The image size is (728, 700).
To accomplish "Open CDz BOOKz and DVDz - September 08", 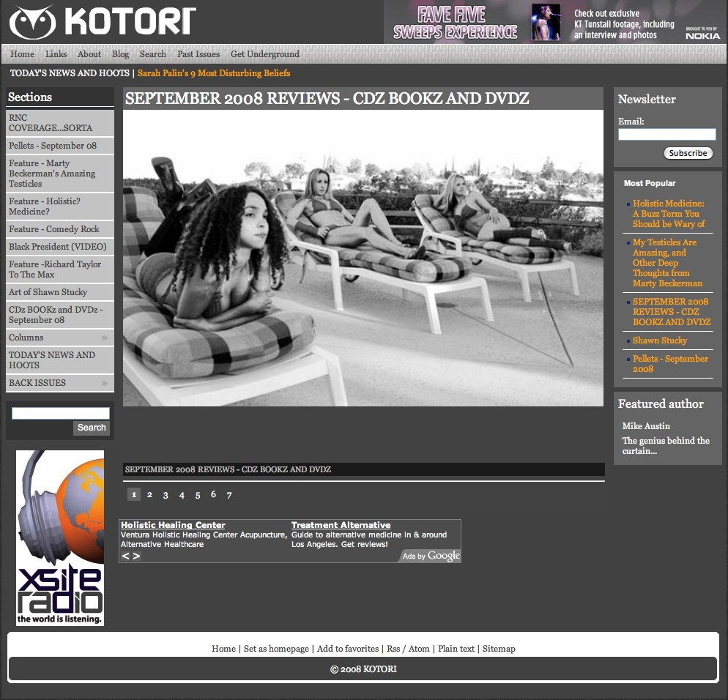I will point(60,315).
